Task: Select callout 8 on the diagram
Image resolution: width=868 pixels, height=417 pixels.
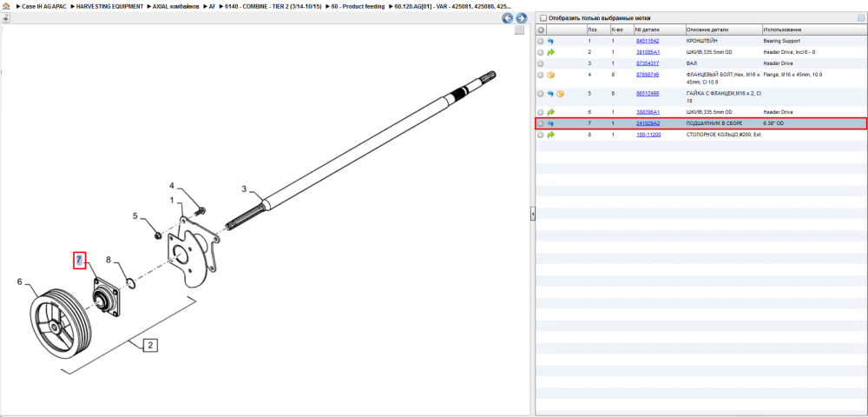Action: pos(108,259)
